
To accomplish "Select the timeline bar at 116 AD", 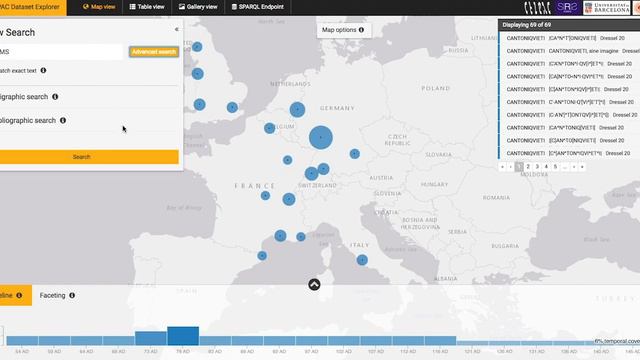I will [x=440, y=341].
